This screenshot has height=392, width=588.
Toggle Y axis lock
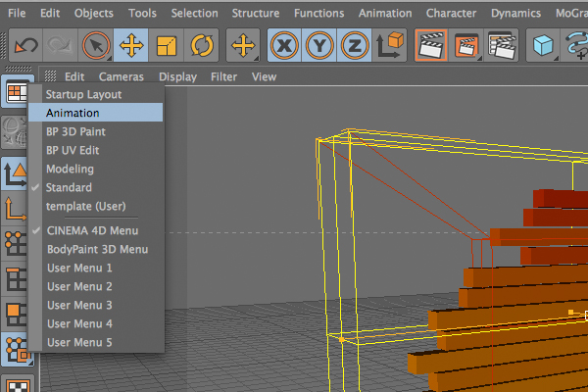coord(319,45)
